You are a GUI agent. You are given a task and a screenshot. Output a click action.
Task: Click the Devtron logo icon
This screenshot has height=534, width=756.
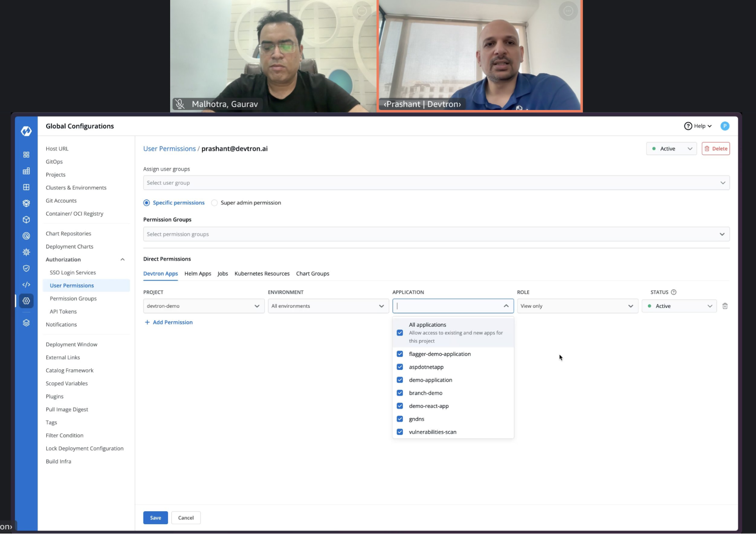pos(26,131)
